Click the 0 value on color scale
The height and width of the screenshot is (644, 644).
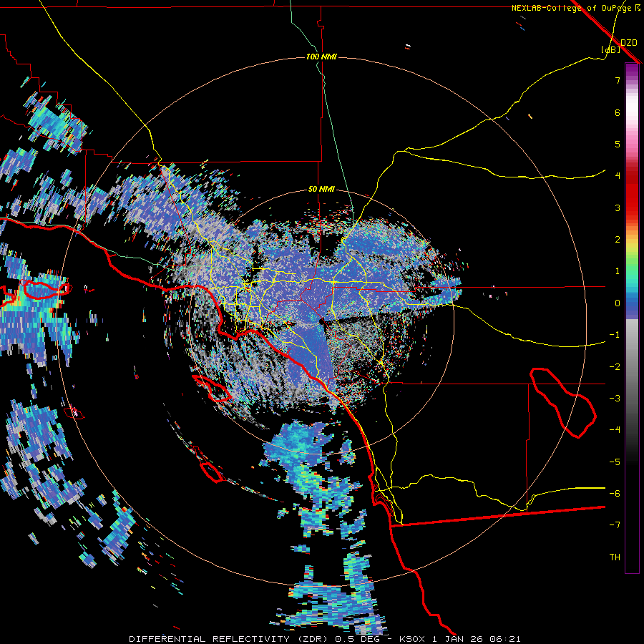(x=618, y=303)
